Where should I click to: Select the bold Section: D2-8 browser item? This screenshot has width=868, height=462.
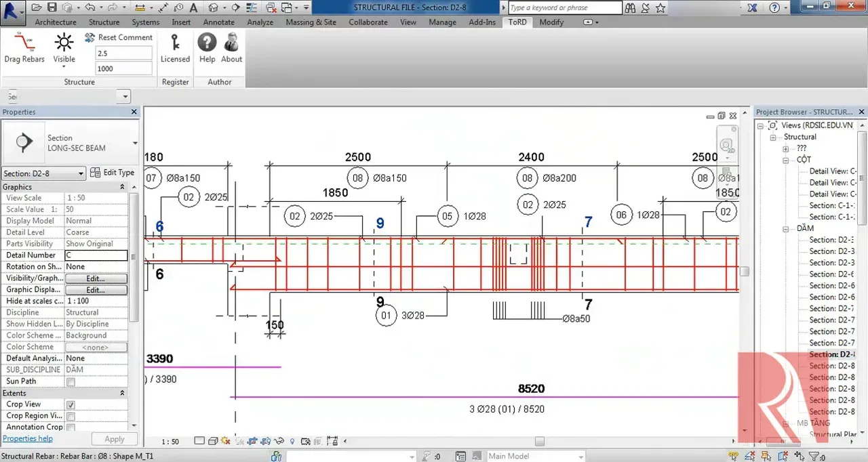tap(833, 354)
